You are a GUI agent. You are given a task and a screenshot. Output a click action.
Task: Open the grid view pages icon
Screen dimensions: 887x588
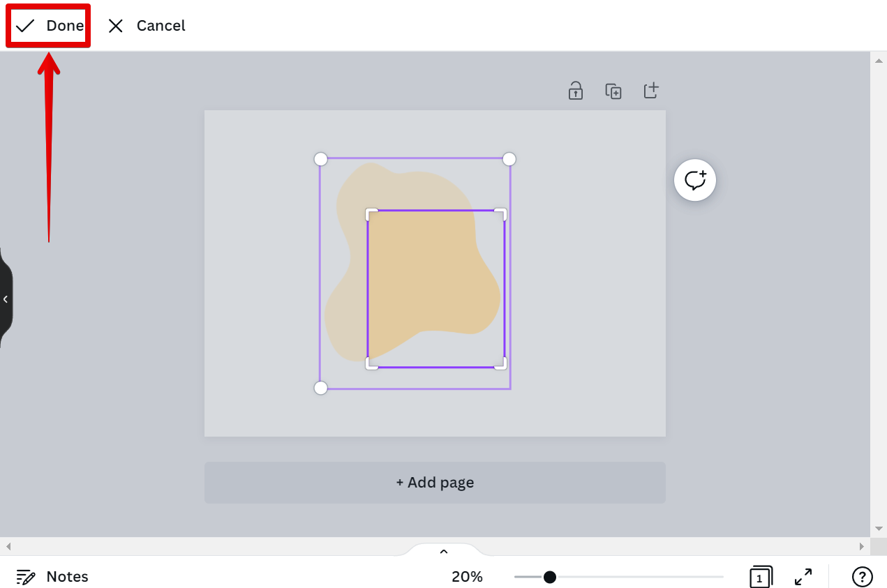click(760, 577)
